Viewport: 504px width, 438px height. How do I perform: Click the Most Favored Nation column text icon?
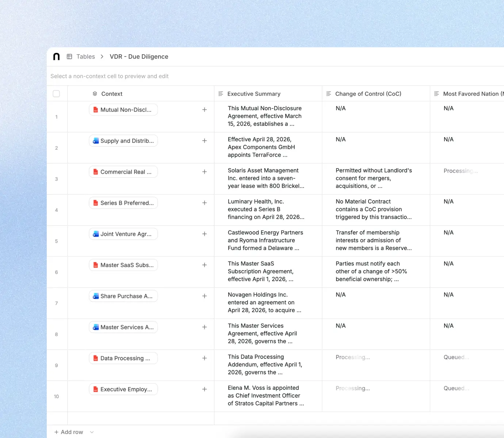pyautogui.click(x=437, y=94)
